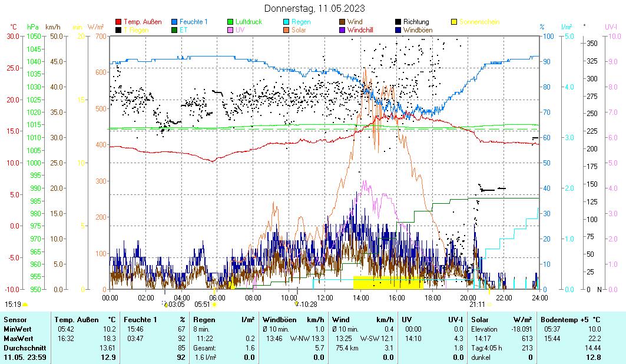Click the cyan Regen legend square

[x=286, y=22]
